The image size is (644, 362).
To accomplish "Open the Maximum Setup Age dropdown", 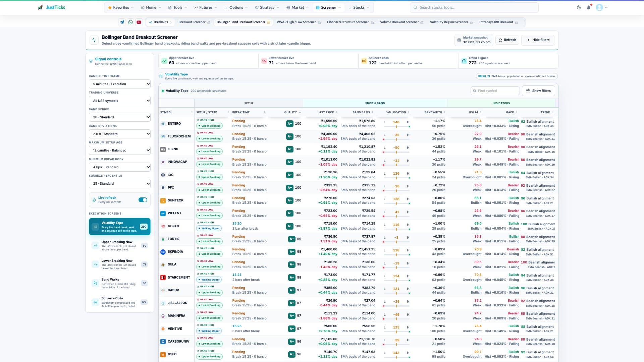I will (x=120, y=150).
